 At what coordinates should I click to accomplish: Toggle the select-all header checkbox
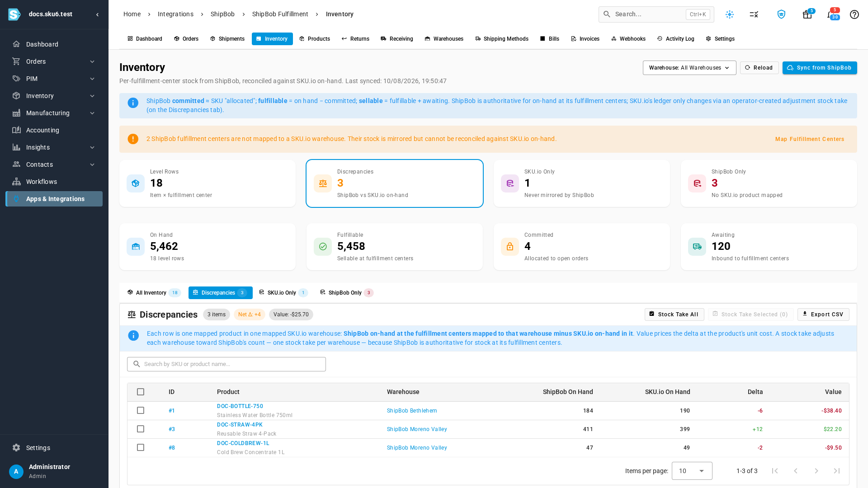[141, 392]
